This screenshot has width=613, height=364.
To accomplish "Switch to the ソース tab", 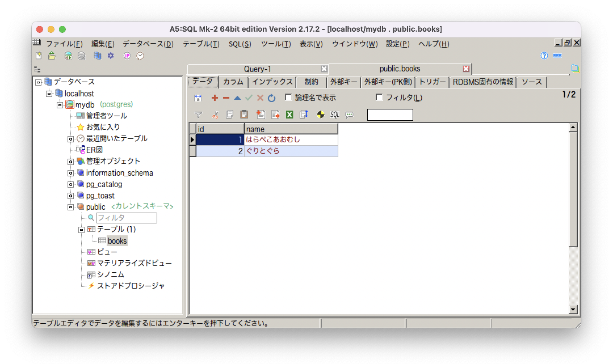I will tap(532, 82).
